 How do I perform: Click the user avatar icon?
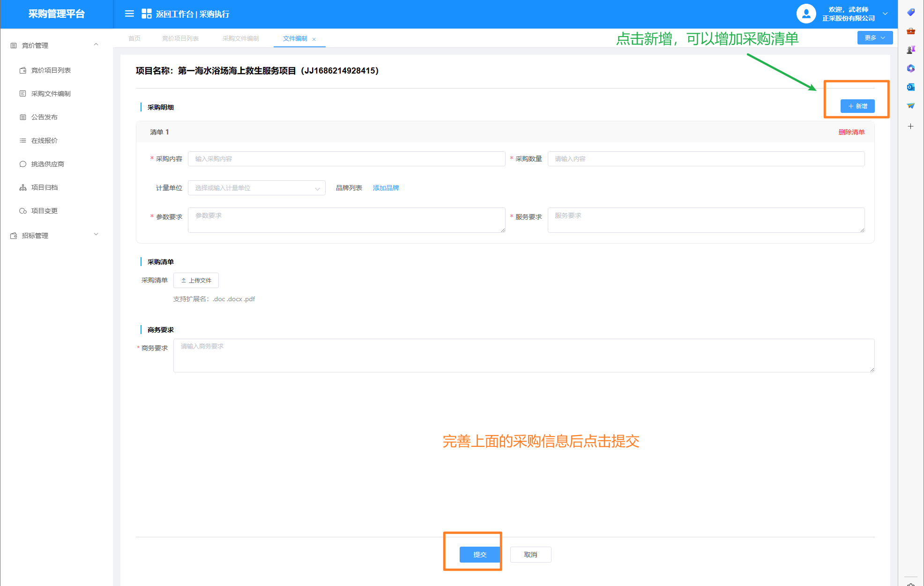point(806,14)
